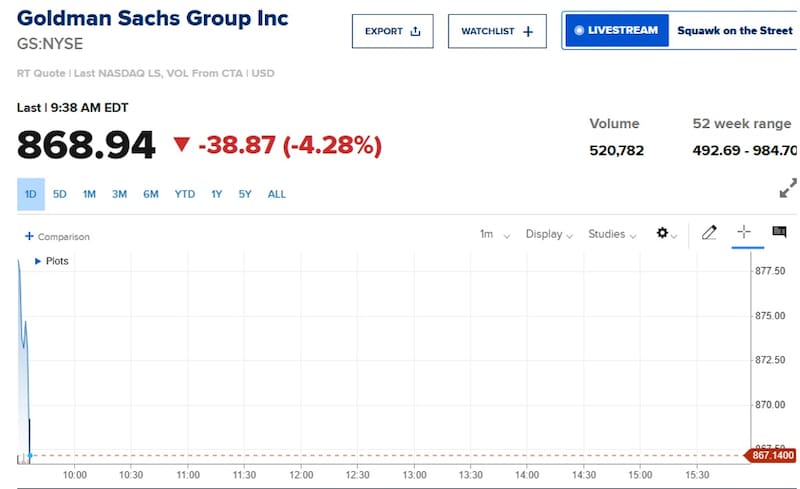Screen dimensions: 800x489
Task: Expand the Plots disclosure triangle
Action: pos(38,261)
